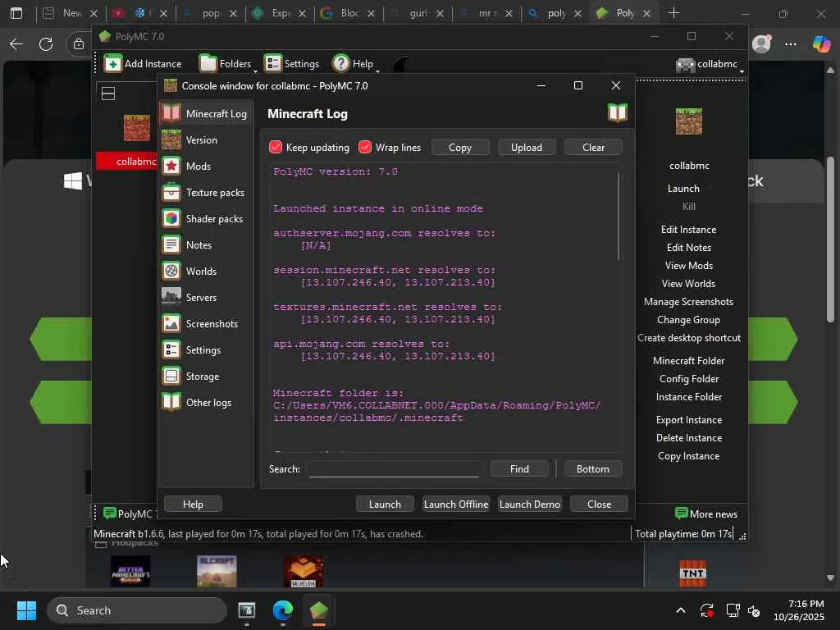Jump to Bottom of the log
This screenshot has height=630, width=840.
point(592,469)
